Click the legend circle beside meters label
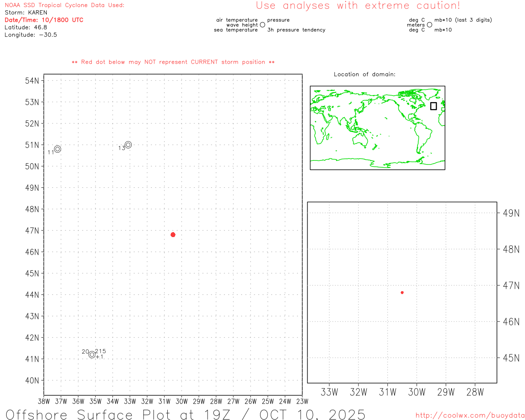The height and width of the screenshot is (420, 525). (x=429, y=25)
